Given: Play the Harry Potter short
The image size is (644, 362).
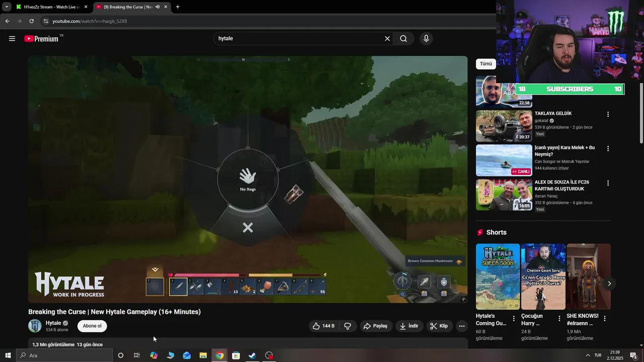Looking at the screenshot, I should coord(543,277).
